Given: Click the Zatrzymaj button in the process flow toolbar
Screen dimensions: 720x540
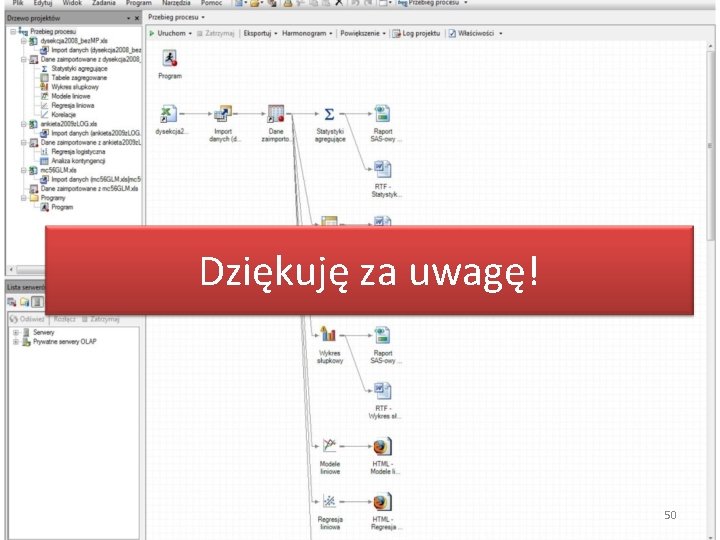Looking at the screenshot, I should [216, 33].
